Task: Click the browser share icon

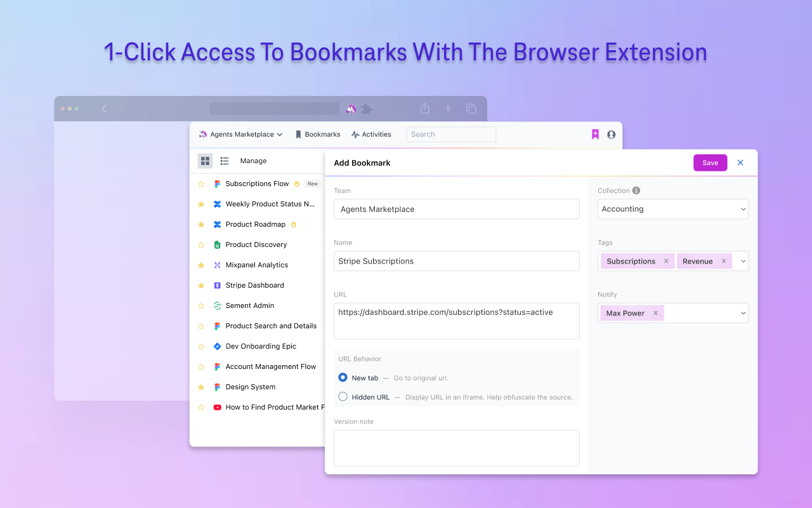Action: click(x=425, y=109)
